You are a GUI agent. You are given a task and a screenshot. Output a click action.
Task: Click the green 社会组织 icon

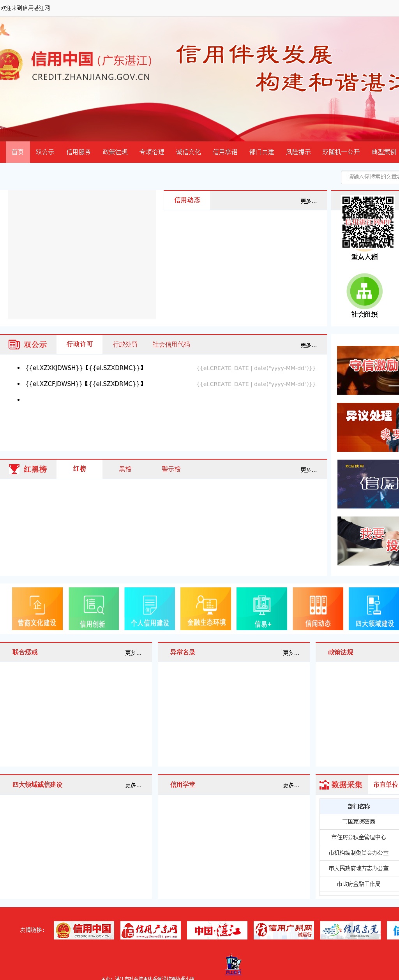click(364, 291)
